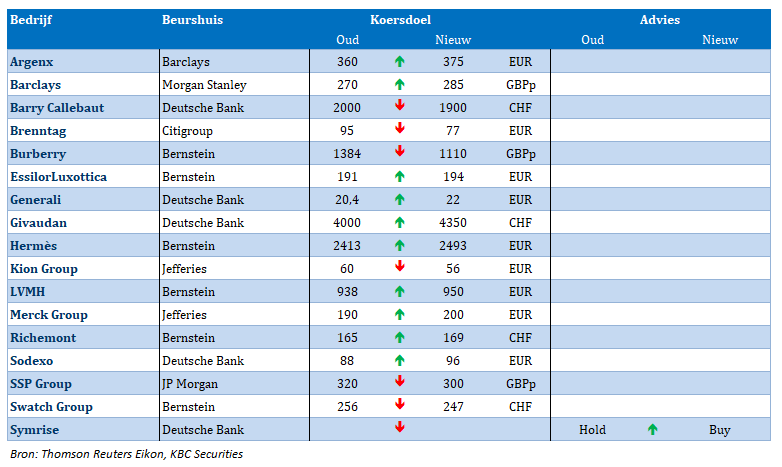Click the 'Koersdoel' column header
782x467 pixels.
400,20
